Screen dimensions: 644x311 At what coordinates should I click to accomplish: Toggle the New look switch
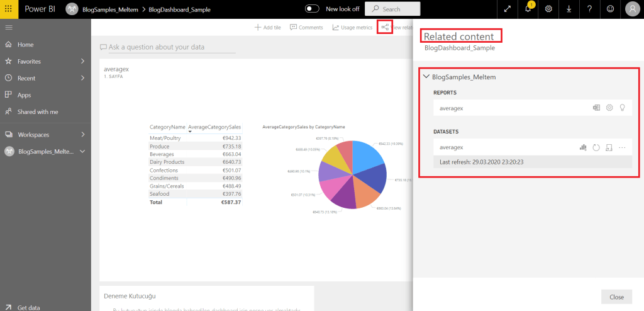[x=313, y=9]
